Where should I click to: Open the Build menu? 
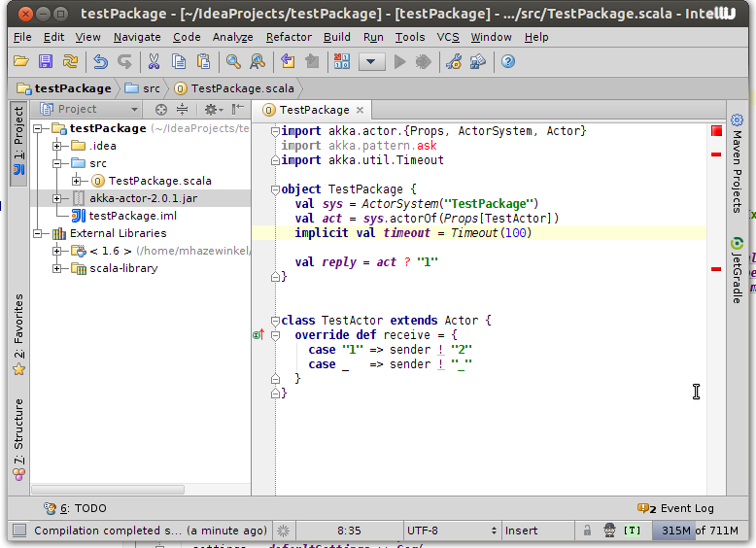click(x=336, y=37)
